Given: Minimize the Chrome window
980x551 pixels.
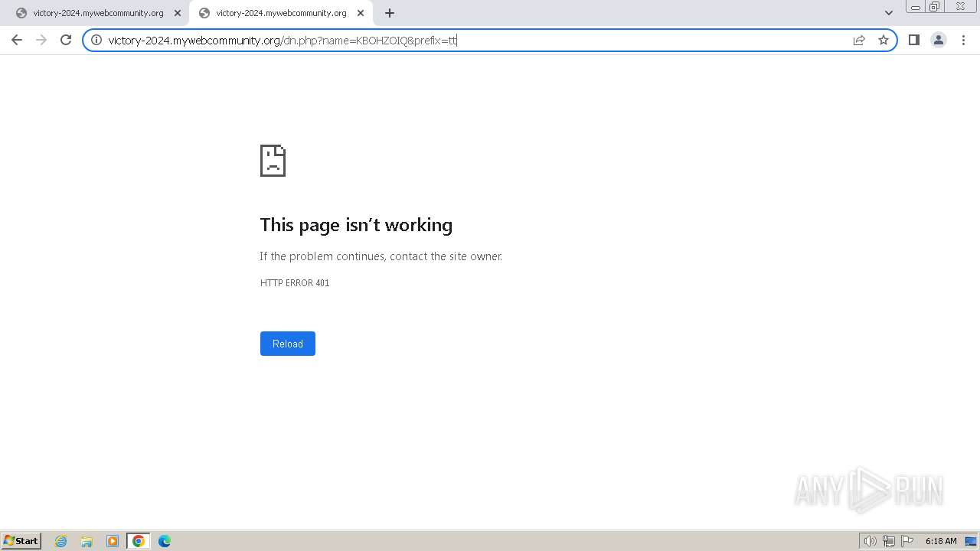Looking at the screenshot, I should click(916, 7).
